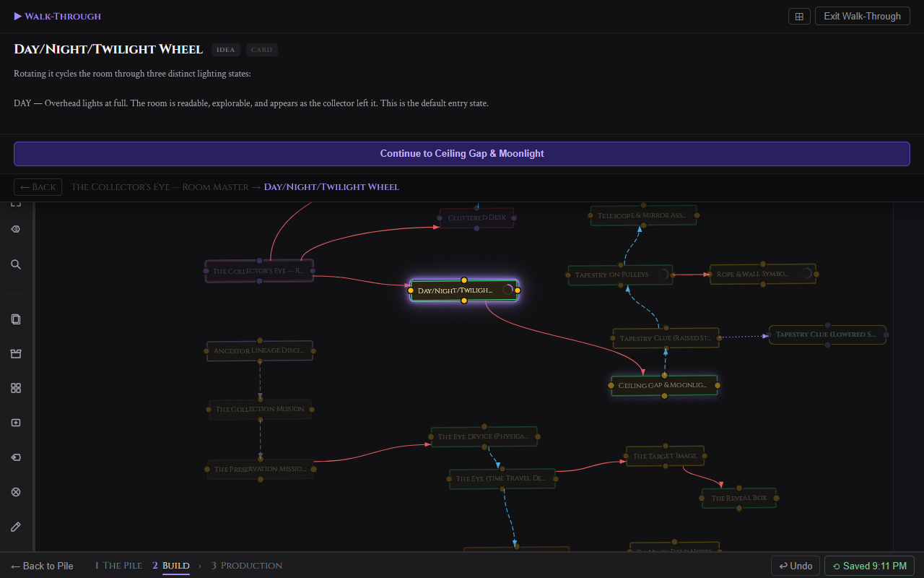Click the circled X icon in the sidebar
Image resolution: width=924 pixels, height=578 pixels.
16,492
